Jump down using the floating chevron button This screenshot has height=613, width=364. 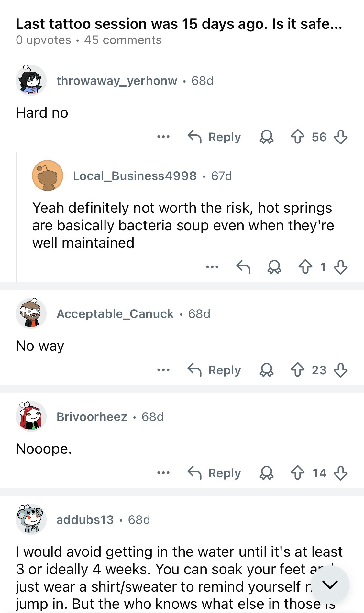coord(330,585)
